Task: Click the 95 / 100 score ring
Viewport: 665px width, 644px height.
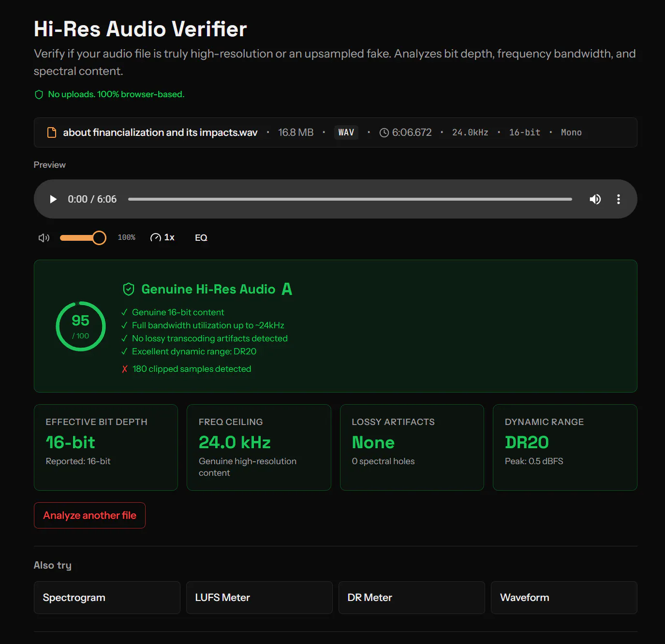Action: [x=81, y=326]
